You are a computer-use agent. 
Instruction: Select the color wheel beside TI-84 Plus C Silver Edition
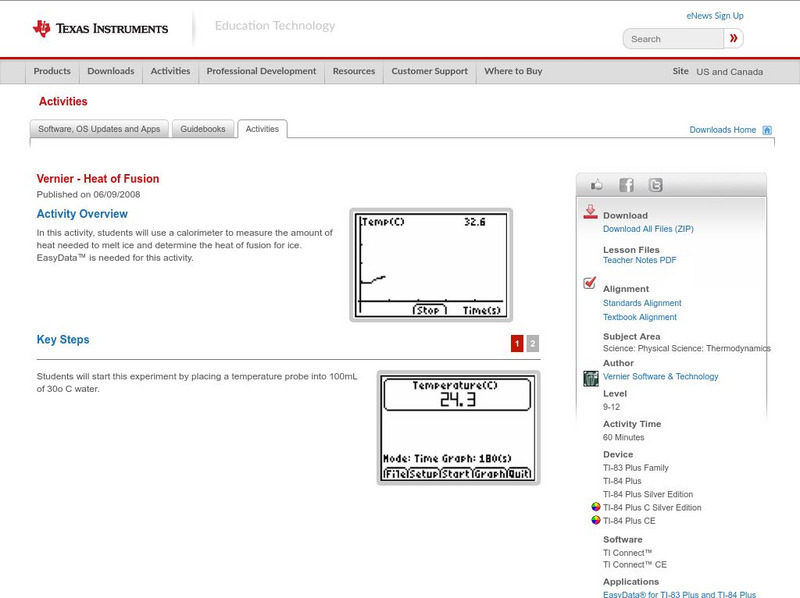(x=595, y=507)
